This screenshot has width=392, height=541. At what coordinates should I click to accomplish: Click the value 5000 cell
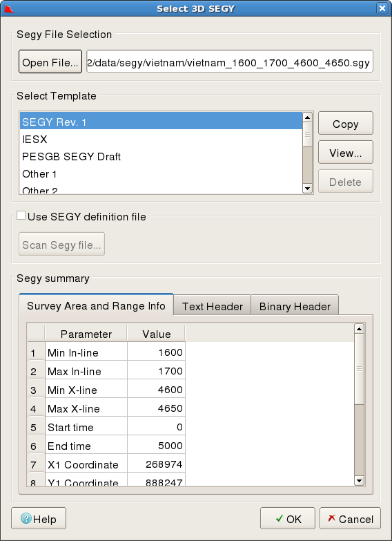pos(157,446)
